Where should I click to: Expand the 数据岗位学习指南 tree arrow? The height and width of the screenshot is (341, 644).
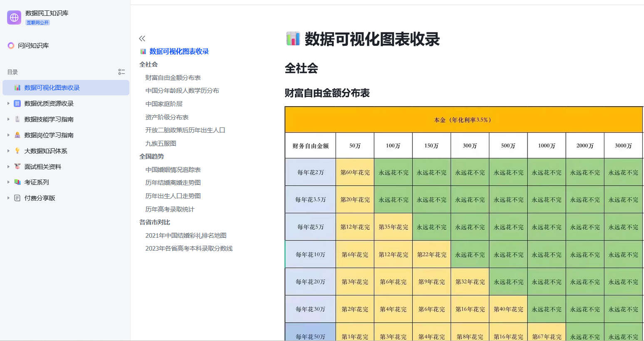click(x=8, y=135)
